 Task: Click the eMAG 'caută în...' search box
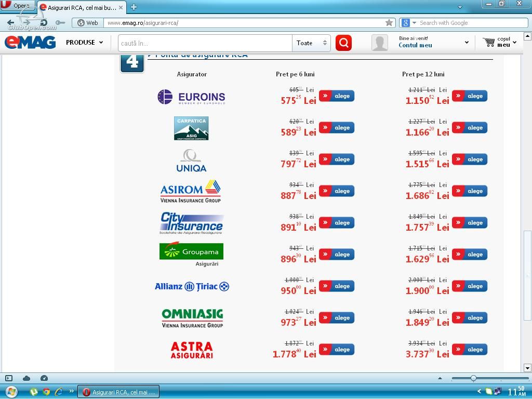(x=205, y=43)
